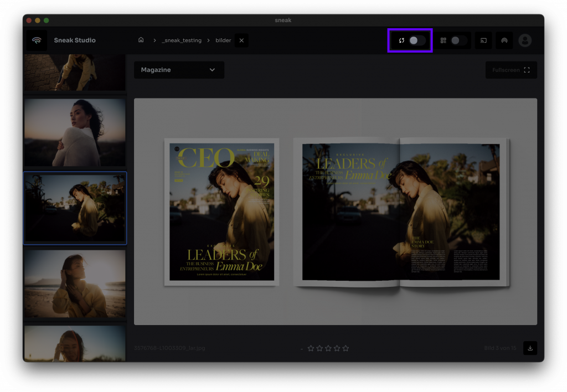Click the Fullscreen button
Viewport: 567px width, 392px height.
coord(511,70)
